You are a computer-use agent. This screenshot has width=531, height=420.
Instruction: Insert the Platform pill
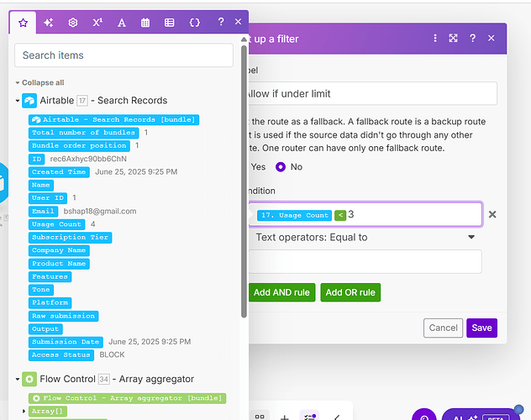50,303
